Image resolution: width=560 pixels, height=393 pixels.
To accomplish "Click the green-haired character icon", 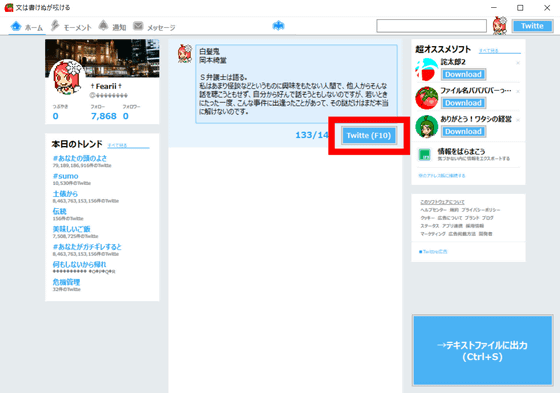I will [x=426, y=126].
